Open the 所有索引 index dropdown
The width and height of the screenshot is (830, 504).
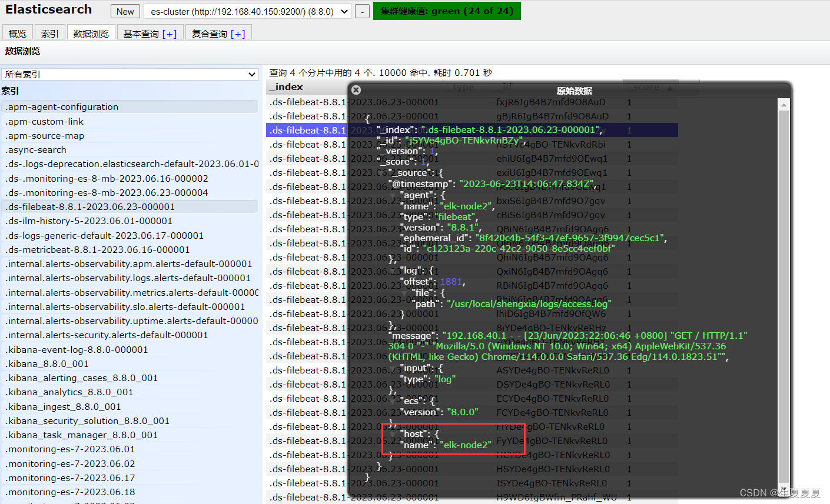(130, 74)
